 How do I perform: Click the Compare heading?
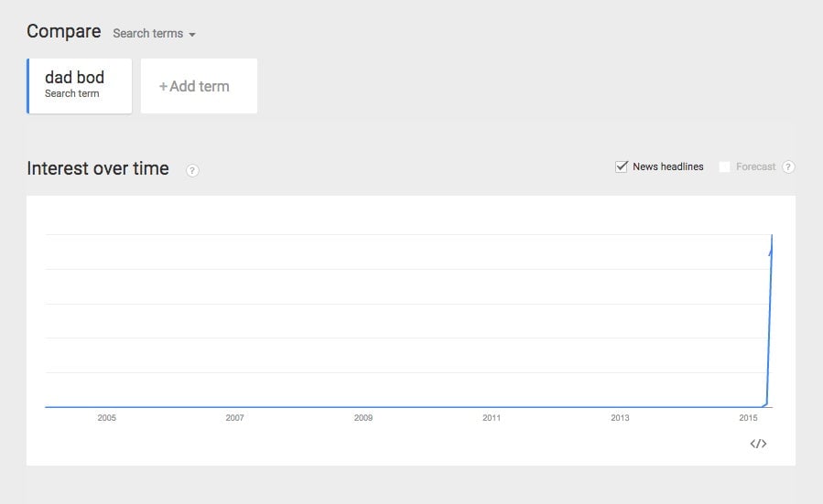[x=63, y=32]
